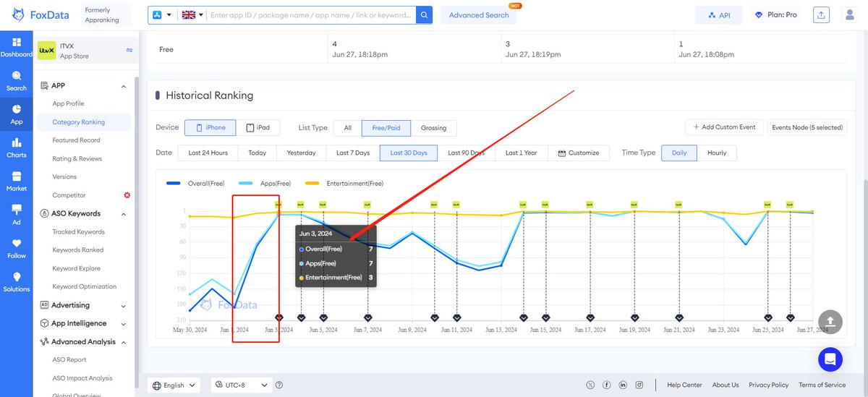Click Add Custom Event button

[x=724, y=127]
